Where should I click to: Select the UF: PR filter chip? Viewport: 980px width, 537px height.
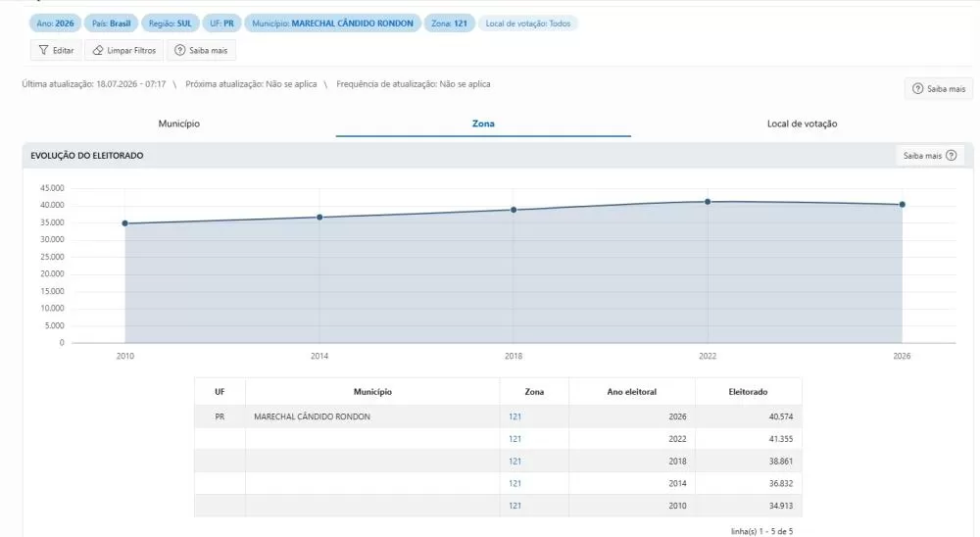(221, 24)
